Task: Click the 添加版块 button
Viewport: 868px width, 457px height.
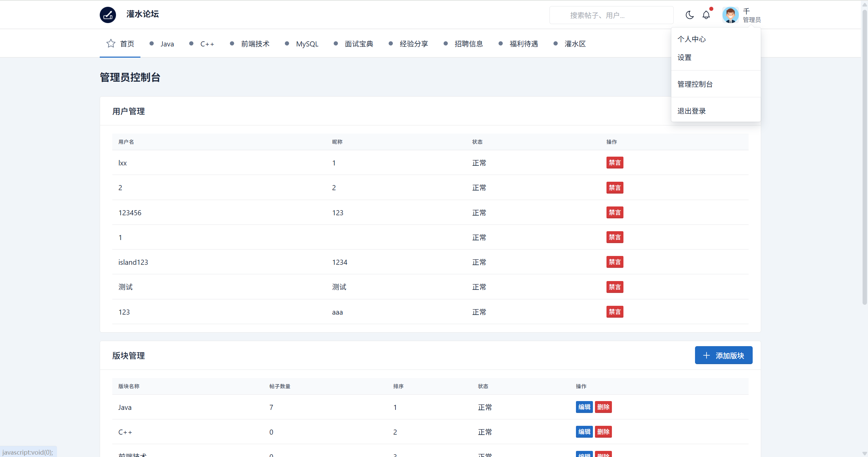Action: (724, 355)
